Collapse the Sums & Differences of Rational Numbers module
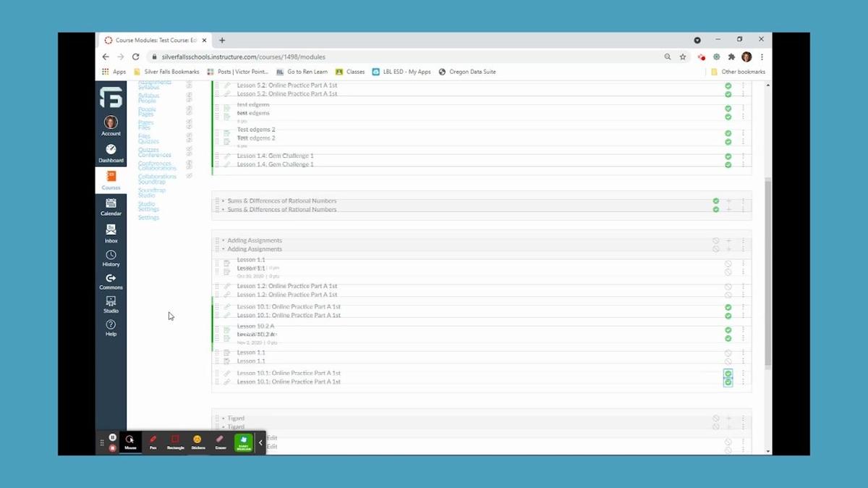868x488 pixels. 223,201
